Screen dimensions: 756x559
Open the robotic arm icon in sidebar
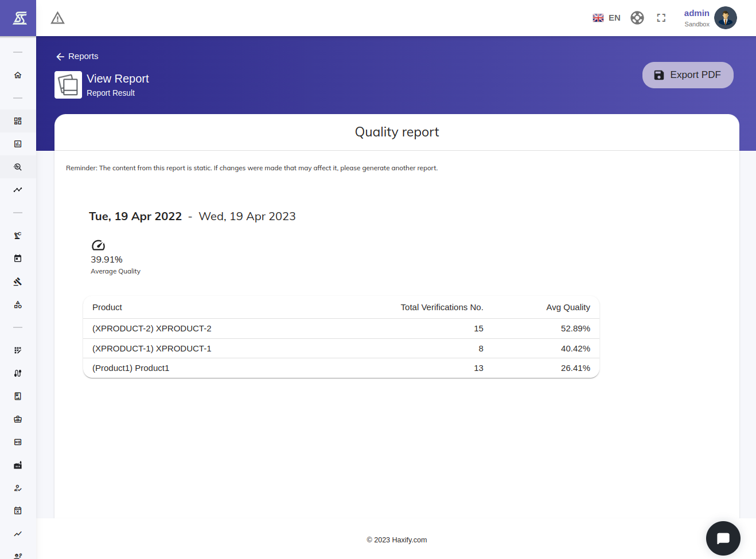18,236
